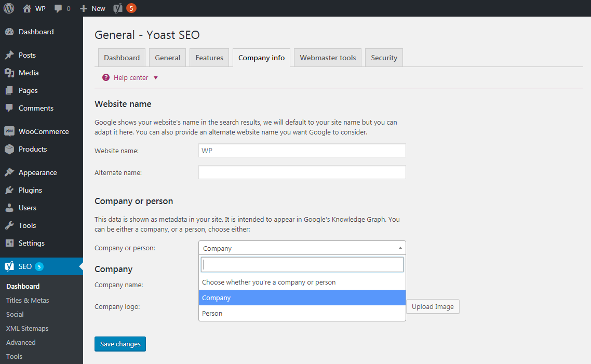Open the Social submenu item
The height and width of the screenshot is (364, 591).
pyautogui.click(x=15, y=314)
